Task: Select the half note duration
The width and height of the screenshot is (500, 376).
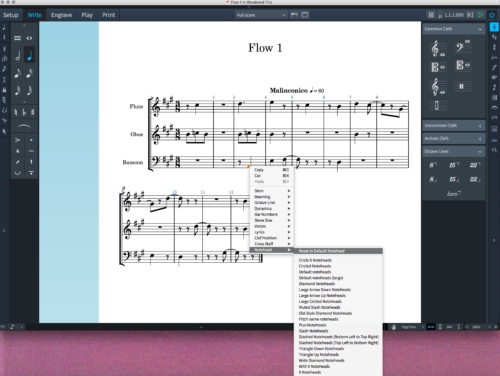Action: tap(18, 56)
